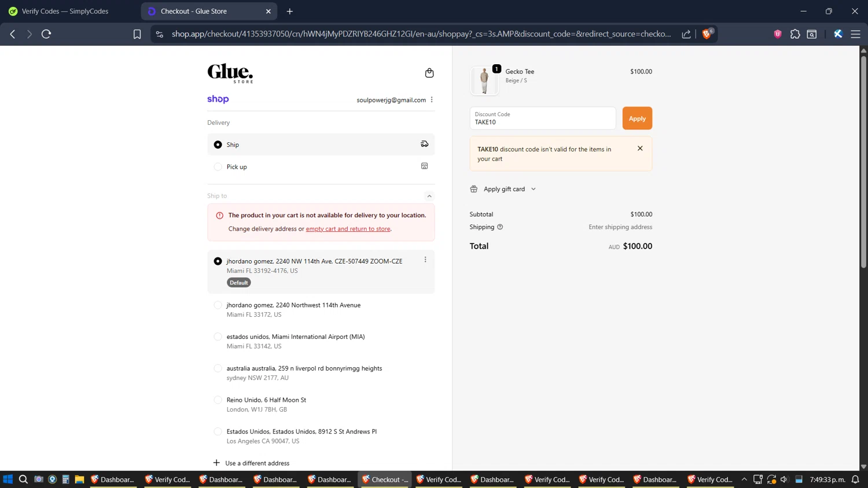The image size is (868, 488).
Task: Click the AUD $100.00 total amount
Action: (x=630, y=246)
